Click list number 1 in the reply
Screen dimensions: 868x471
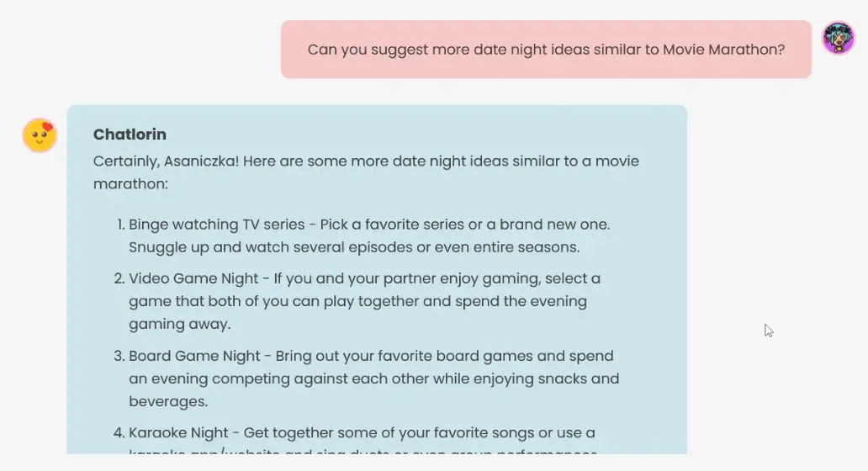pos(118,225)
